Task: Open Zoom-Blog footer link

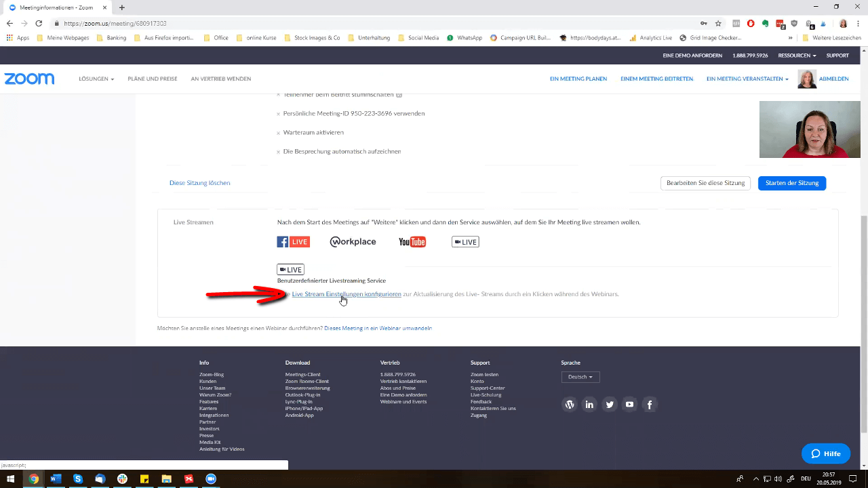Action: [x=212, y=375]
